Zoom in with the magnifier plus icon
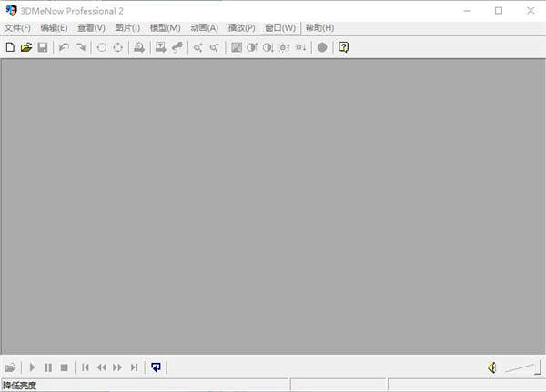546x392 pixels. (198, 47)
